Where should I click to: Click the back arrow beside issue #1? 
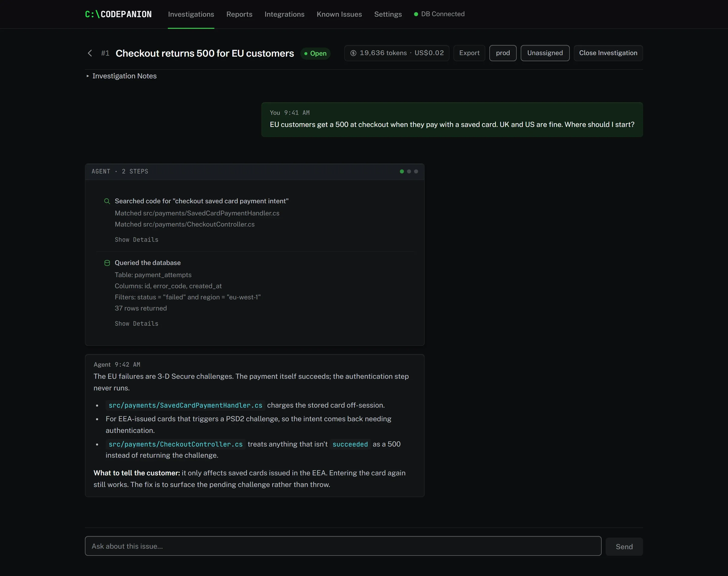click(x=90, y=53)
